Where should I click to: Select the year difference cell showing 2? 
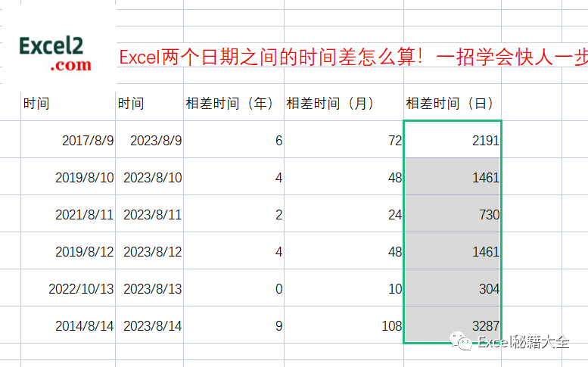[x=234, y=213]
